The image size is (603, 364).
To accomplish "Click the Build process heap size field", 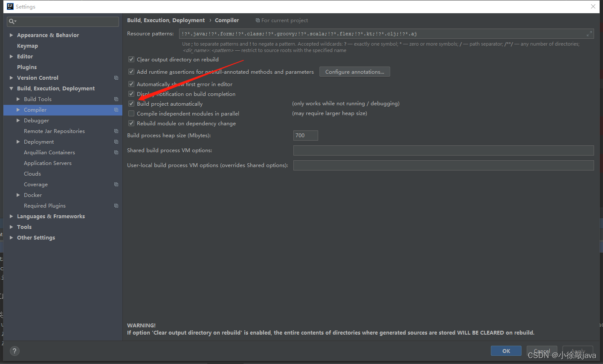I will pos(305,135).
